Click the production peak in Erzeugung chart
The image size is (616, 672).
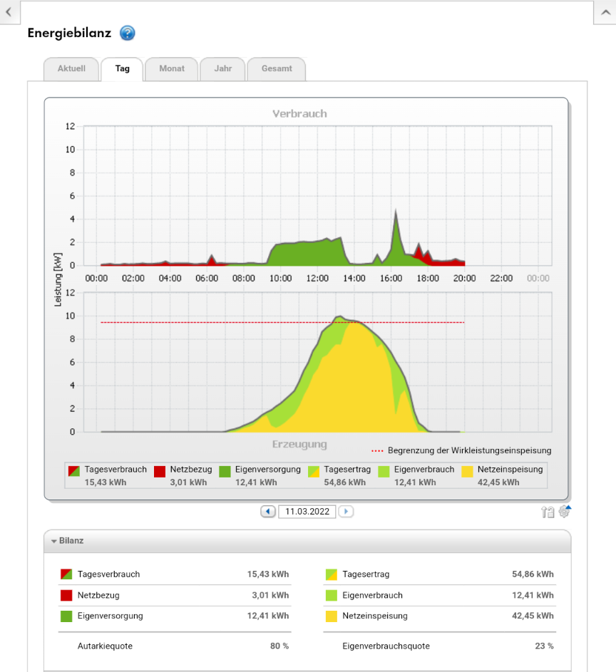coord(340,316)
